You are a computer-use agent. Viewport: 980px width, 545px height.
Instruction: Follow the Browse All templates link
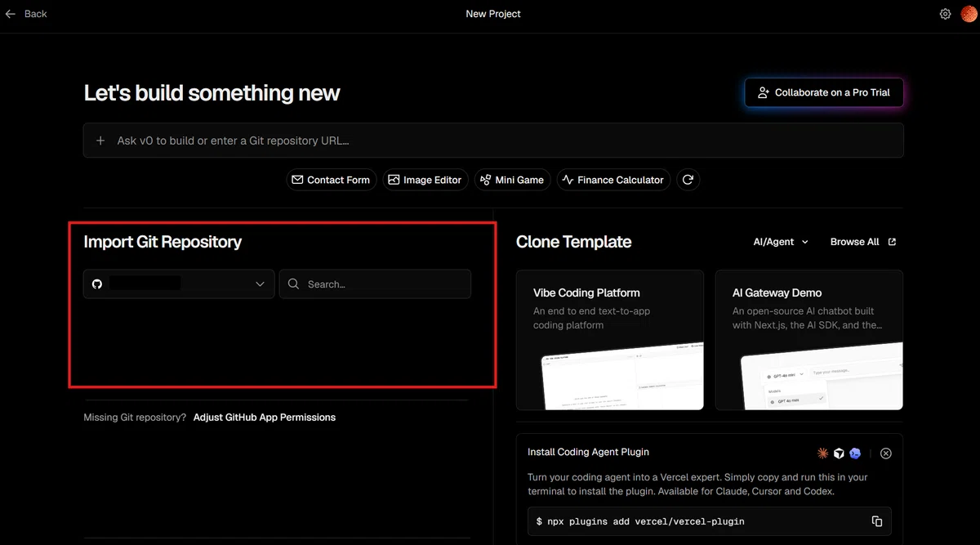pyautogui.click(x=863, y=242)
